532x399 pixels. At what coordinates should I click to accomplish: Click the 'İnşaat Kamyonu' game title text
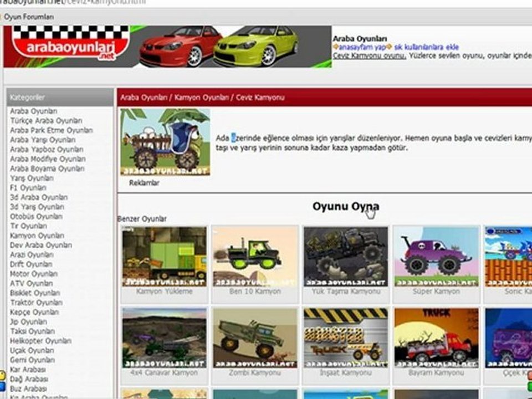346,372
